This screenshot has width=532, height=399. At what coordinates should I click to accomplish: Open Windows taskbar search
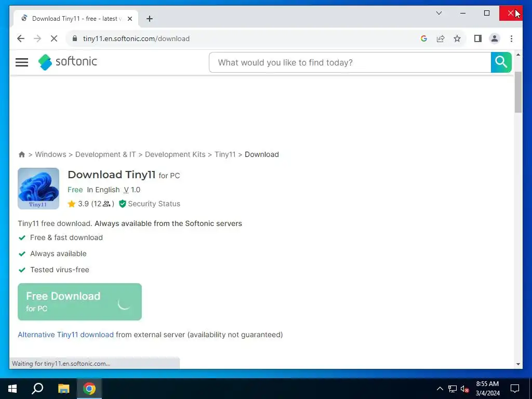point(37,389)
